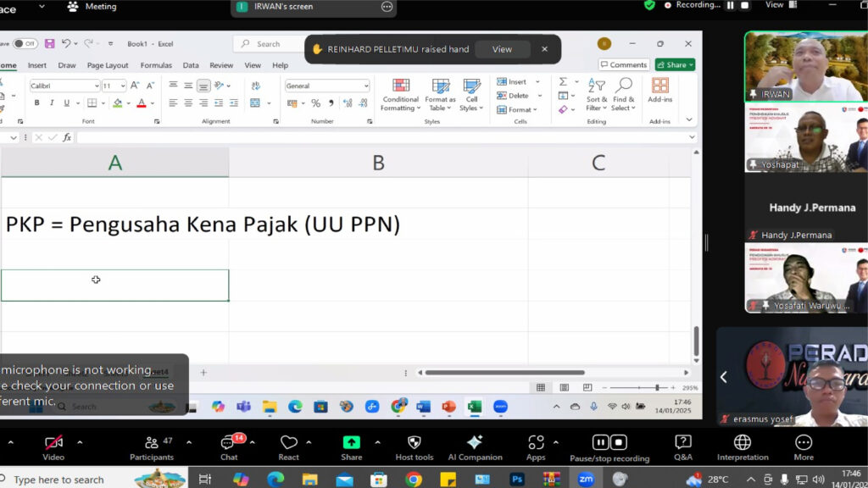Open Zoom Host tools
Image resolution: width=868 pixels, height=488 pixels.
[x=414, y=447]
